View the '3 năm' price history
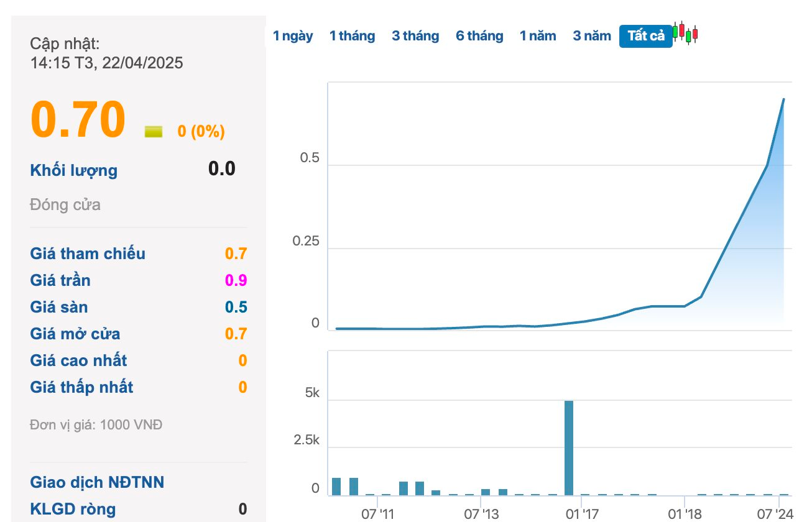The width and height of the screenshot is (812, 522). [x=592, y=36]
